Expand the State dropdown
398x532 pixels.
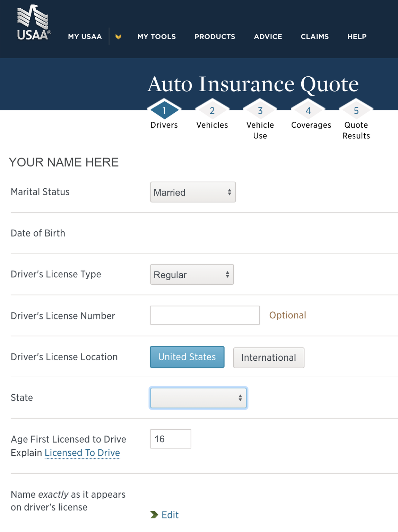point(198,398)
